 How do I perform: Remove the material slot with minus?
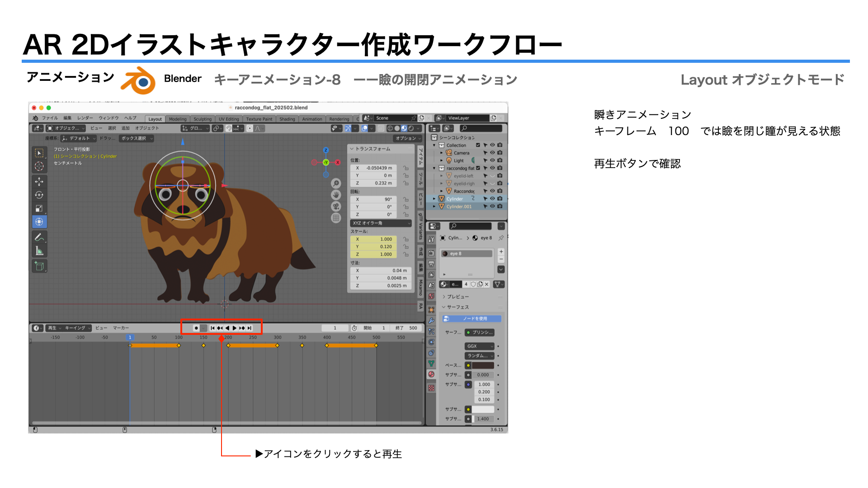(x=501, y=259)
